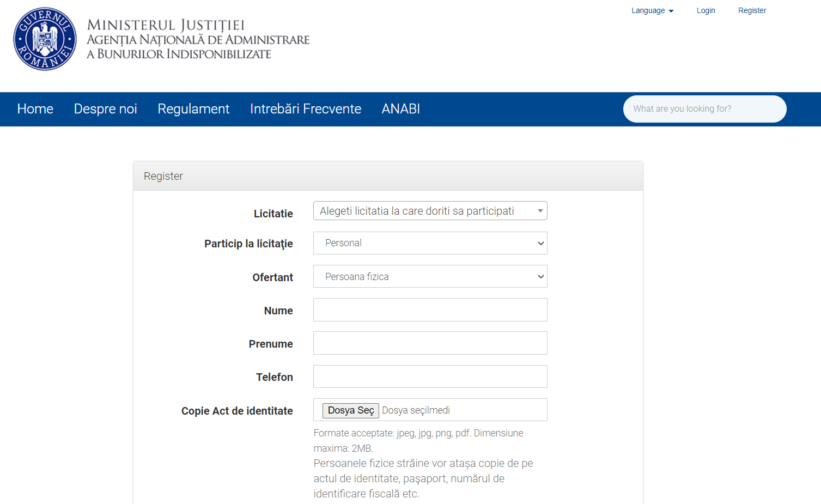The height and width of the screenshot is (504, 821).
Task: Click the Login link
Action: click(x=706, y=10)
